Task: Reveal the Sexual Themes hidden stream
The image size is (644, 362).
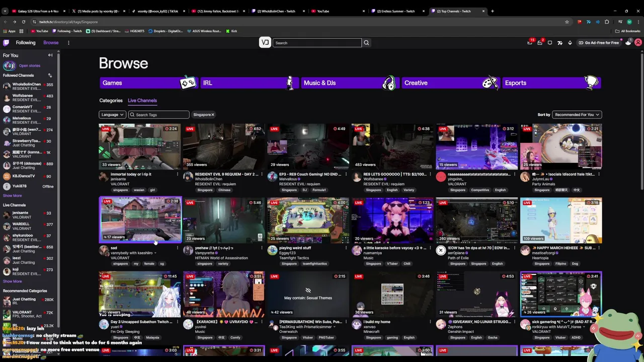Action: coord(308,294)
